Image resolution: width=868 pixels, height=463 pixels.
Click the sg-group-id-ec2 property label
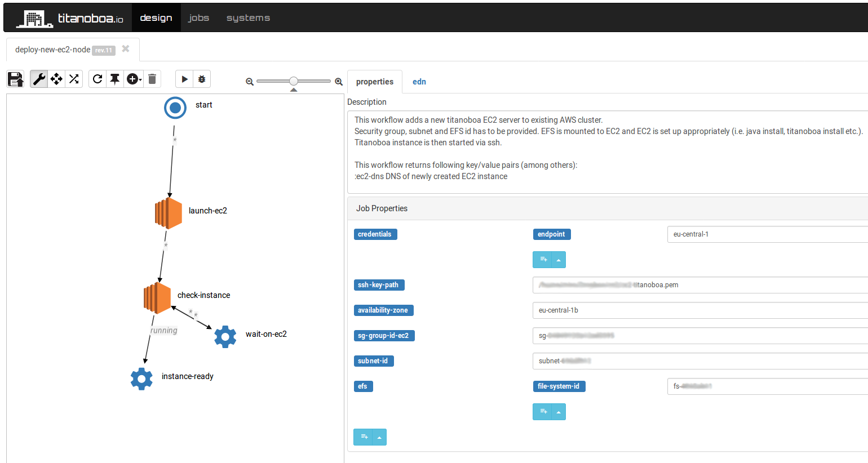coord(384,336)
